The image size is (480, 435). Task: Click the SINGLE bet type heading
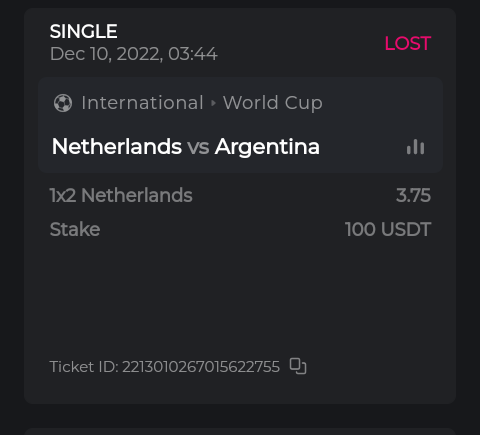pos(83,31)
